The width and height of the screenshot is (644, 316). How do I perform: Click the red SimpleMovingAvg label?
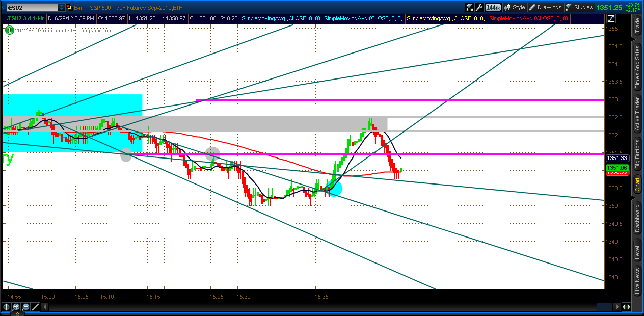pos(529,18)
